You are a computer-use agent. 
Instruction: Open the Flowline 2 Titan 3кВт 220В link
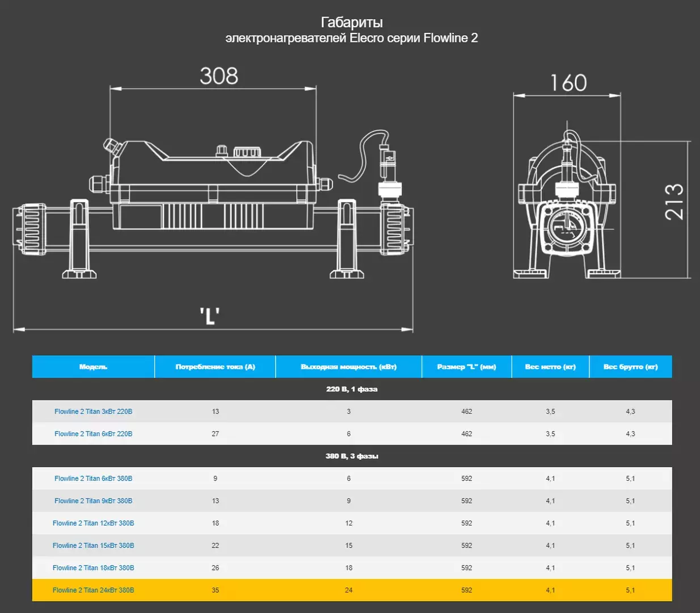click(x=93, y=412)
